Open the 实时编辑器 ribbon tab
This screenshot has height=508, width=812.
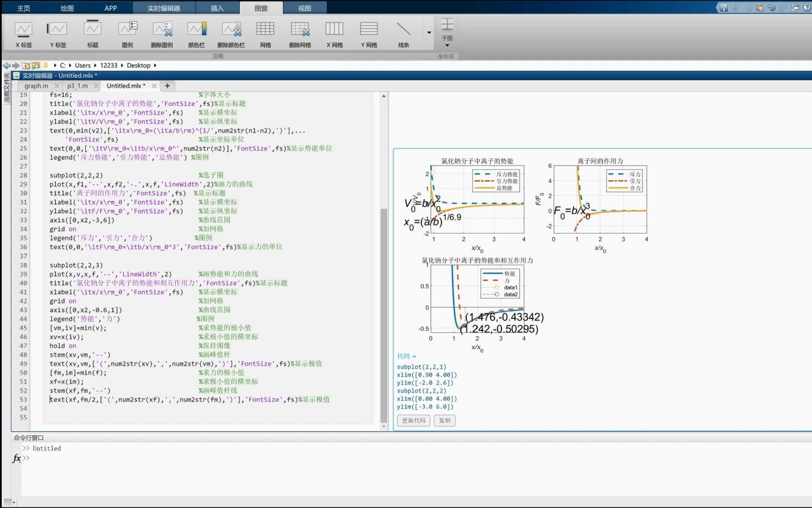click(x=164, y=8)
